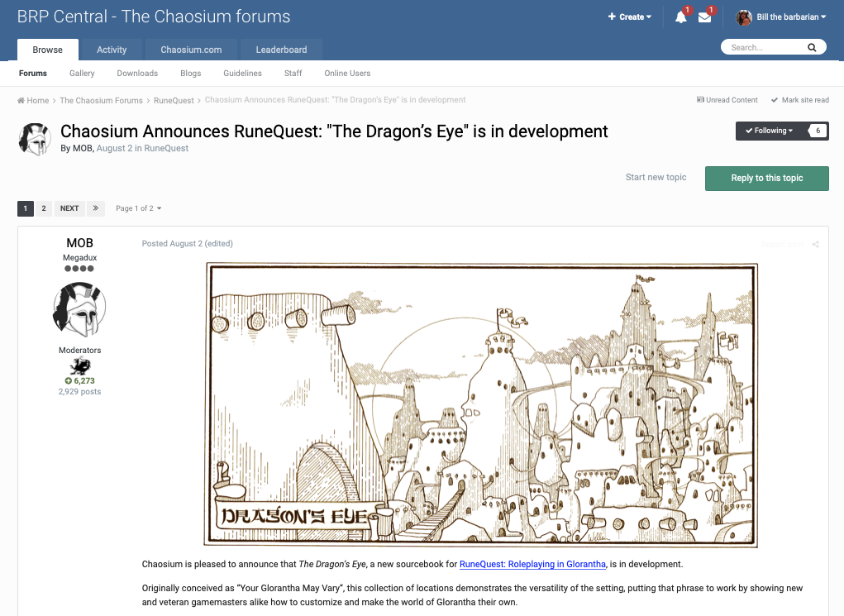Open Online Users in the submenu
The image size is (844, 616).
tap(347, 74)
